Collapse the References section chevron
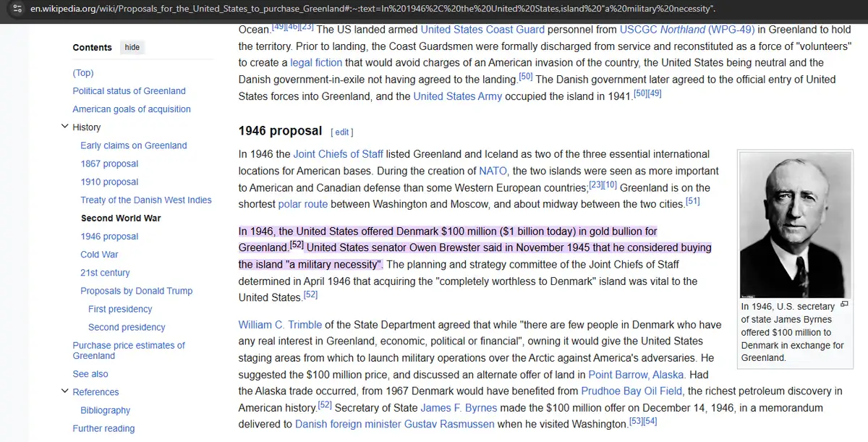The width and height of the screenshot is (868, 442). coord(64,392)
